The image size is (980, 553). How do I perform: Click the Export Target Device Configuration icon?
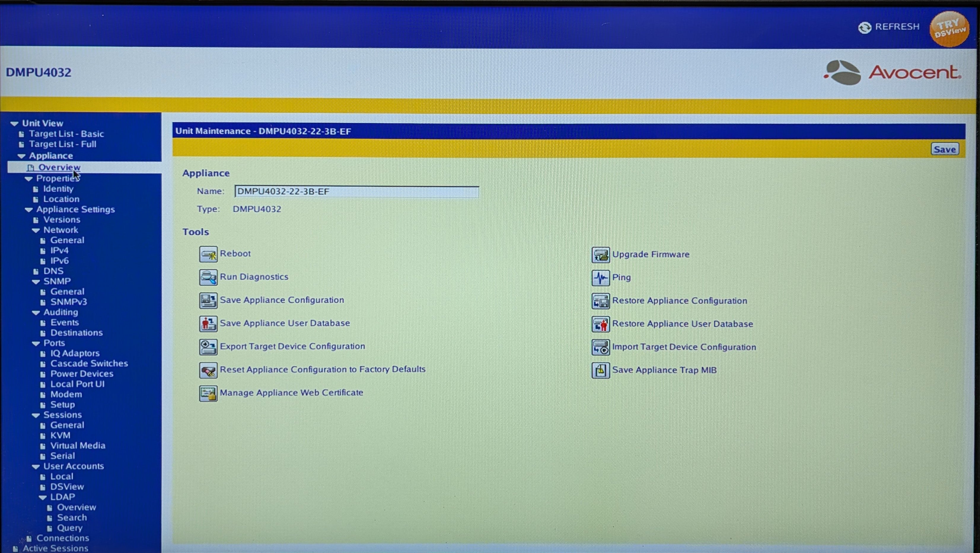click(208, 347)
